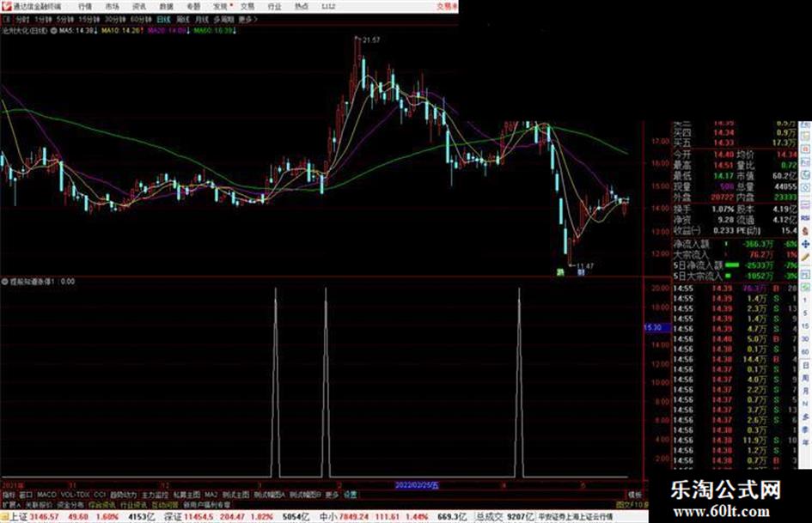Select the 季 period shortcut in right sidebar
Screen dimensions: 812x523
click(x=805, y=429)
